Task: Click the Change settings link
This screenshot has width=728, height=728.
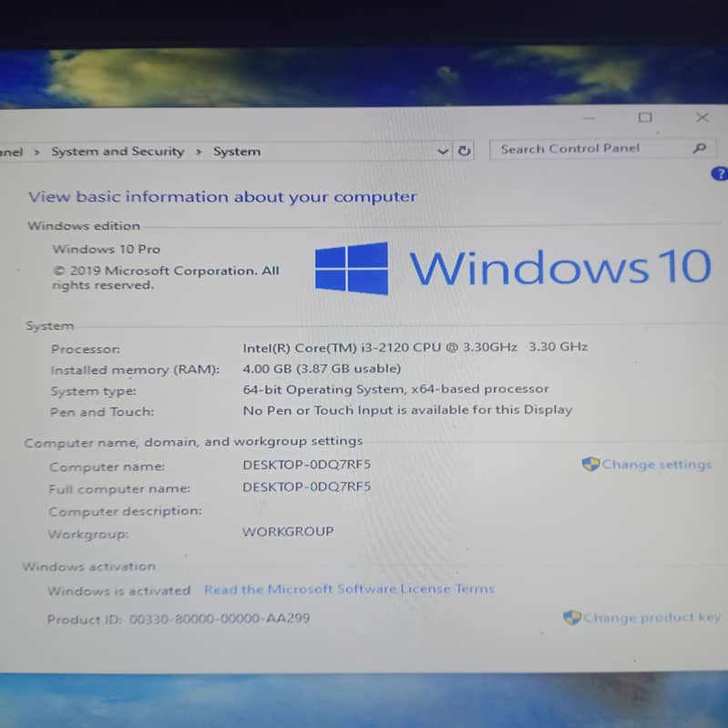Action: coord(657,465)
